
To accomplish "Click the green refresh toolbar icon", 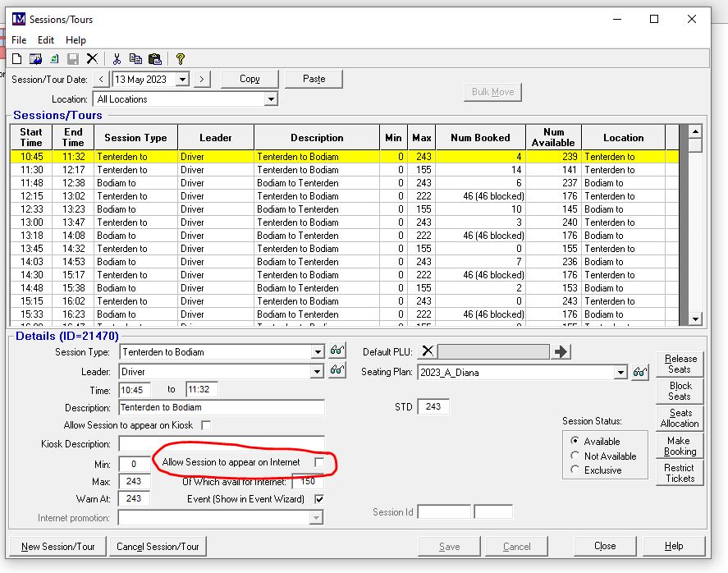I will (x=54, y=59).
